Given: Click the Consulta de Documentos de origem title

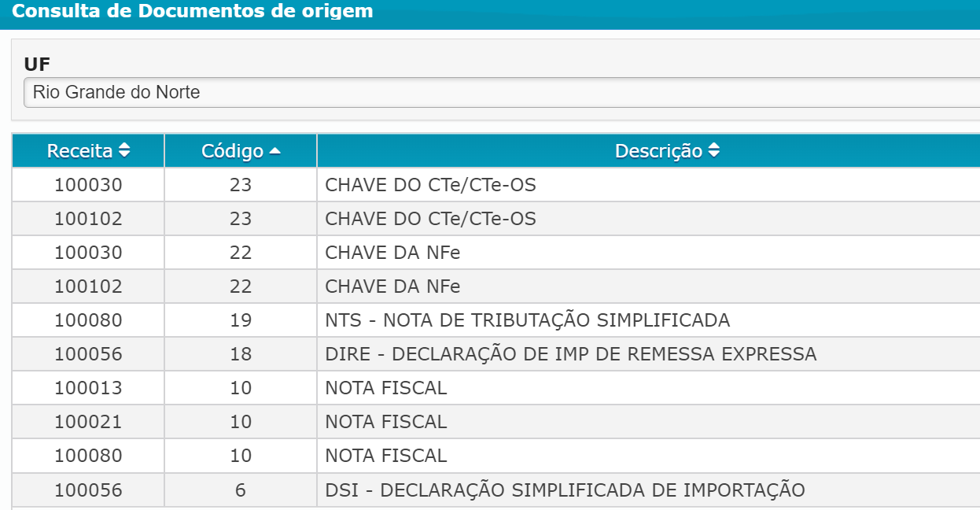Looking at the screenshot, I should (193, 12).
